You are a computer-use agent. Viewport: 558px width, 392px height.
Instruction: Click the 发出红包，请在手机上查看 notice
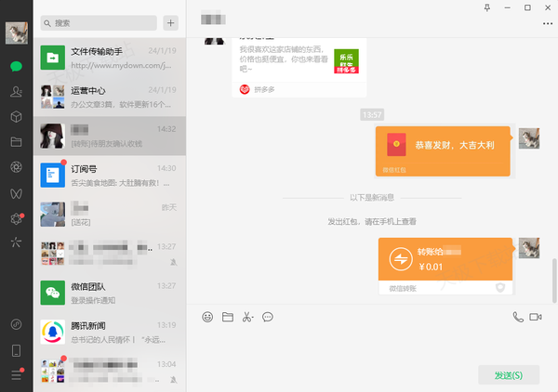coord(372,222)
